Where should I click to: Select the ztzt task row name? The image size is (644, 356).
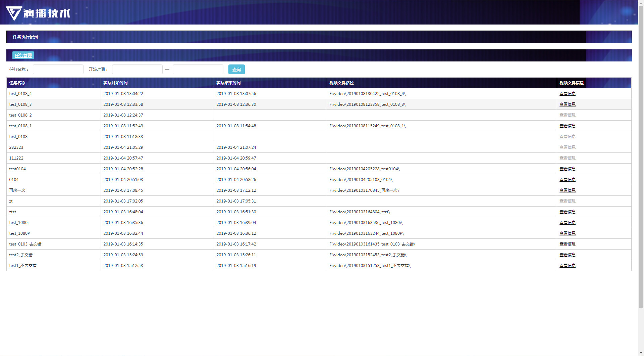click(x=13, y=212)
